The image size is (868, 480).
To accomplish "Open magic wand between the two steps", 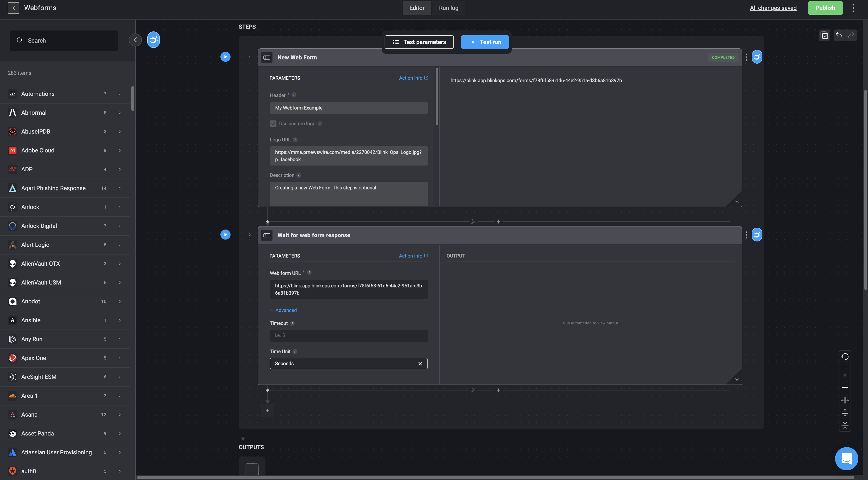I will (x=473, y=222).
